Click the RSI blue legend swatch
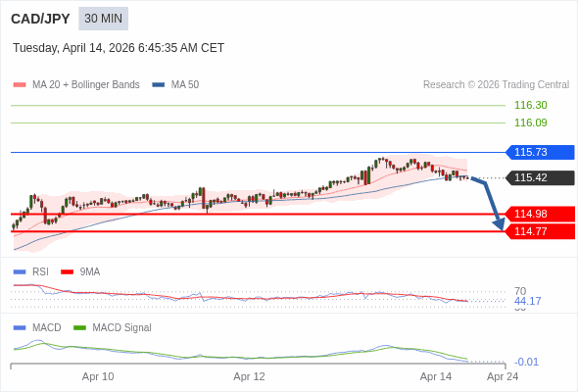The width and height of the screenshot is (578, 392). 20,272
